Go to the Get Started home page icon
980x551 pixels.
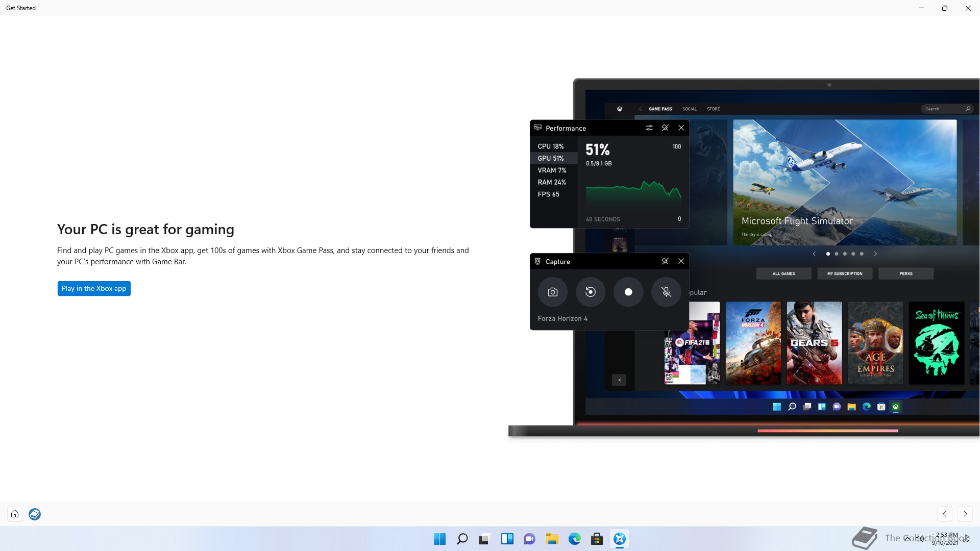(15, 514)
